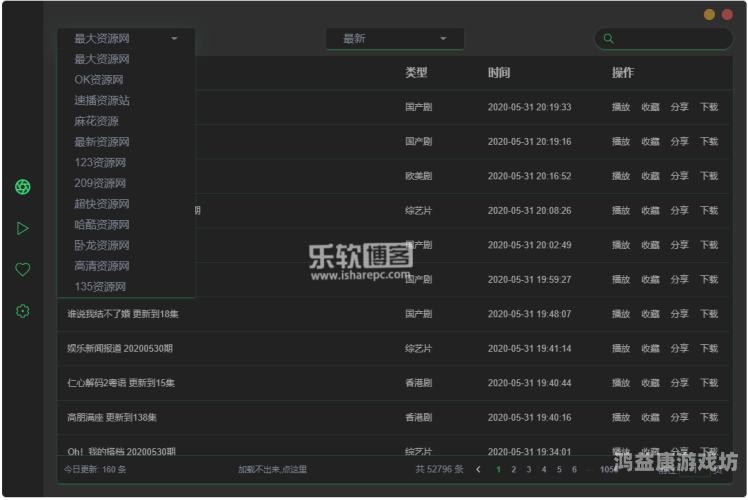This screenshot has height=500, width=748.
Task: Open favorites via heart icon
Action: point(23,270)
